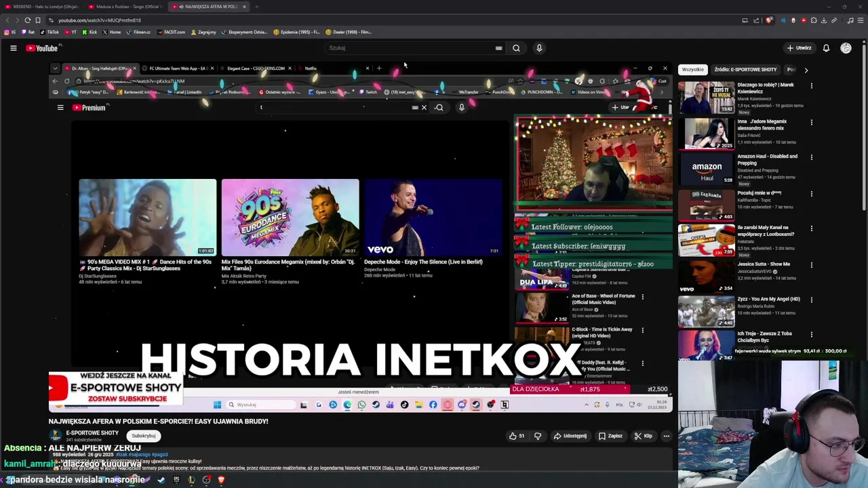Viewport: 868px width, 488px height.
Task: Open the E-SPORTOWE SHOTY channel name
Action: tap(92, 432)
